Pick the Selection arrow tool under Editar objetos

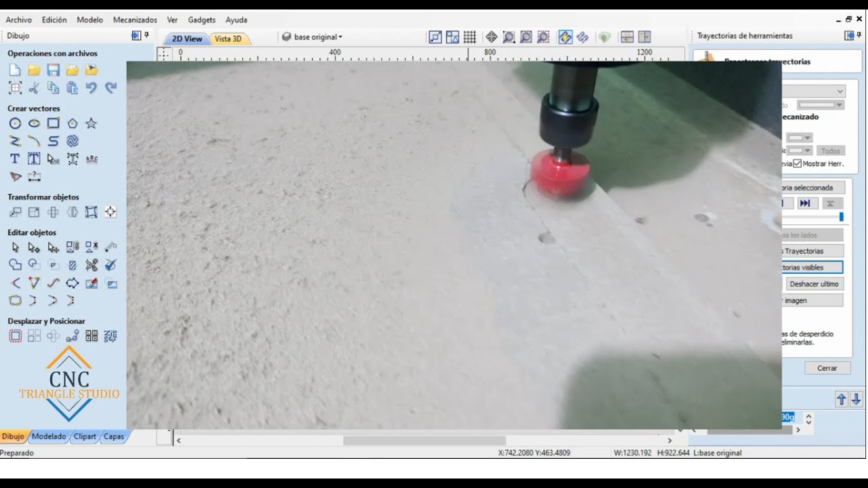click(x=15, y=247)
